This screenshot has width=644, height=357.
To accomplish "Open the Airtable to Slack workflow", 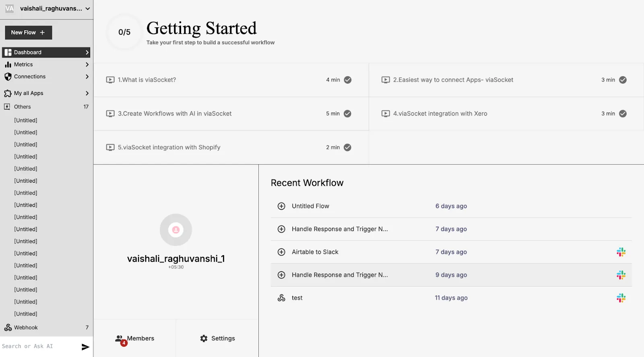I will 315,252.
